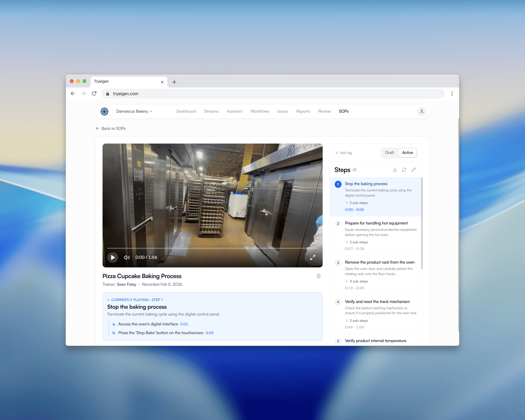Expand 4 sub-steps for rack removal
The height and width of the screenshot is (420, 525).
(x=357, y=281)
